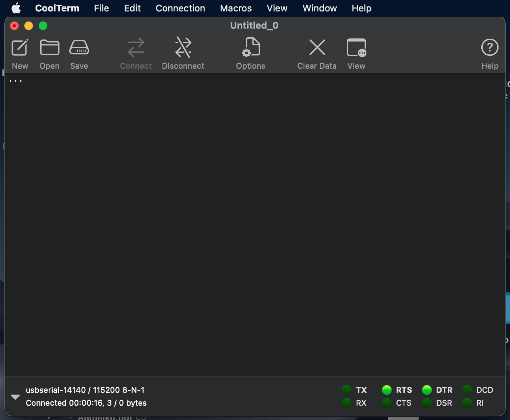Click the RX indicator light

click(x=347, y=403)
